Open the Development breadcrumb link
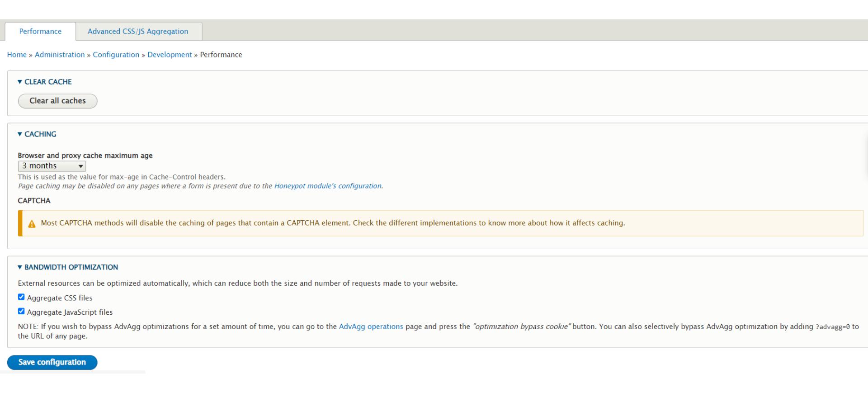 170,55
